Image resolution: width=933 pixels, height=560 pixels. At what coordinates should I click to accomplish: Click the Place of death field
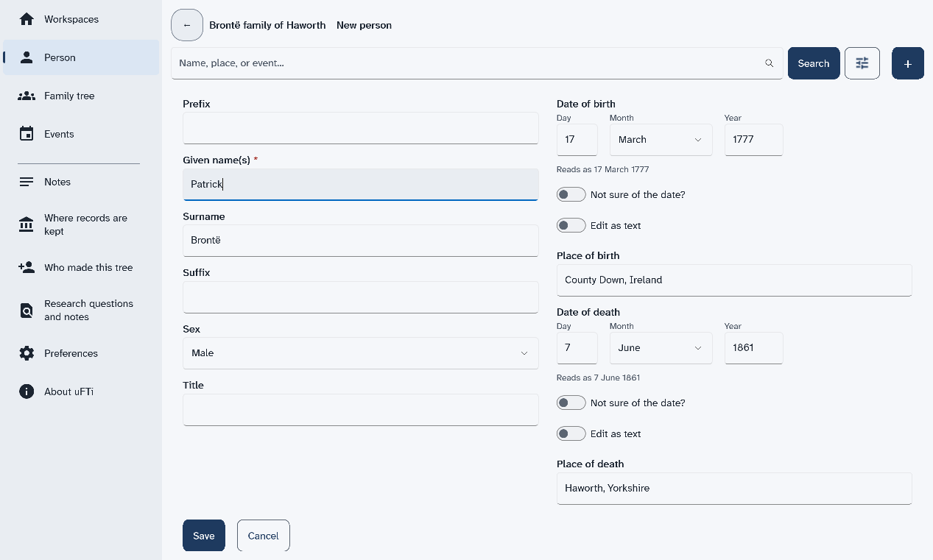pyautogui.click(x=735, y=489)
